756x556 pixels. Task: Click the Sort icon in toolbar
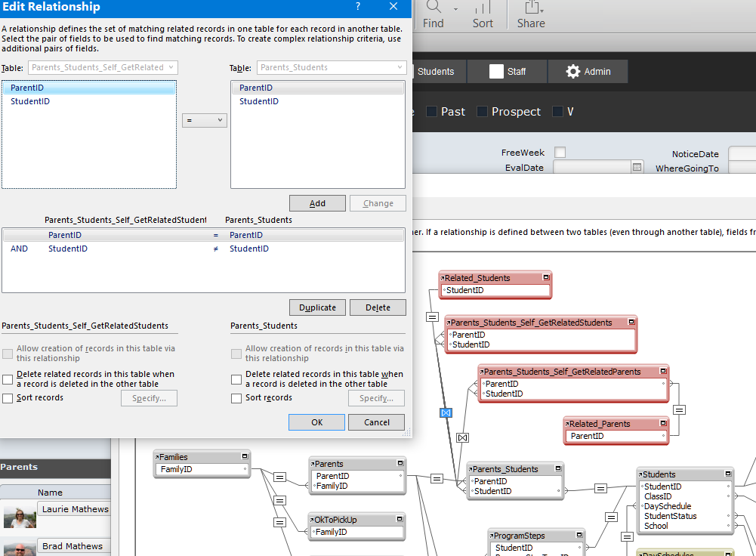(x=483, y=7)
